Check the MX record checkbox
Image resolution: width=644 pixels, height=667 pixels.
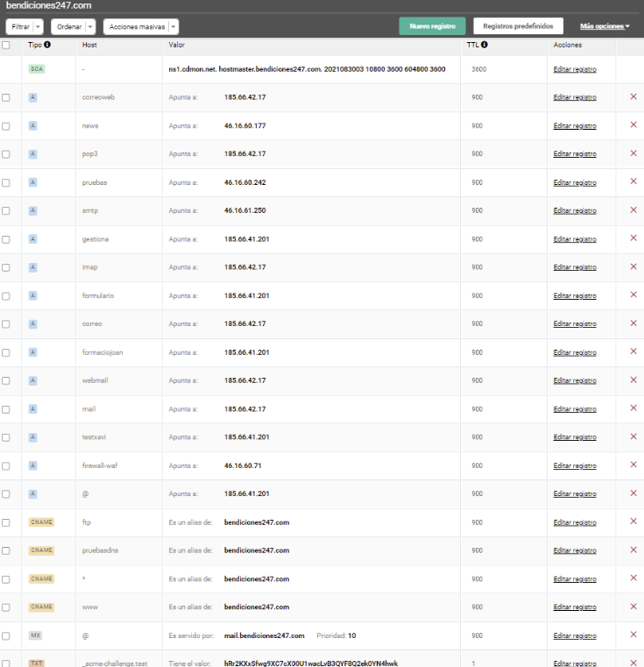[6, 636]
